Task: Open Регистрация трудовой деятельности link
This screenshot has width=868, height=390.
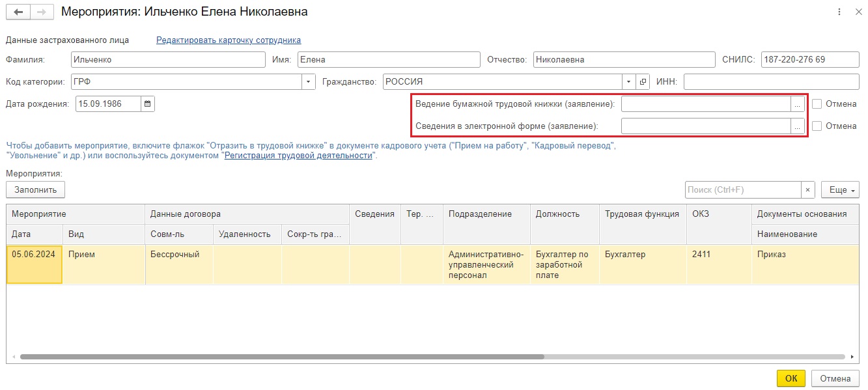Action: coord(299,156)
